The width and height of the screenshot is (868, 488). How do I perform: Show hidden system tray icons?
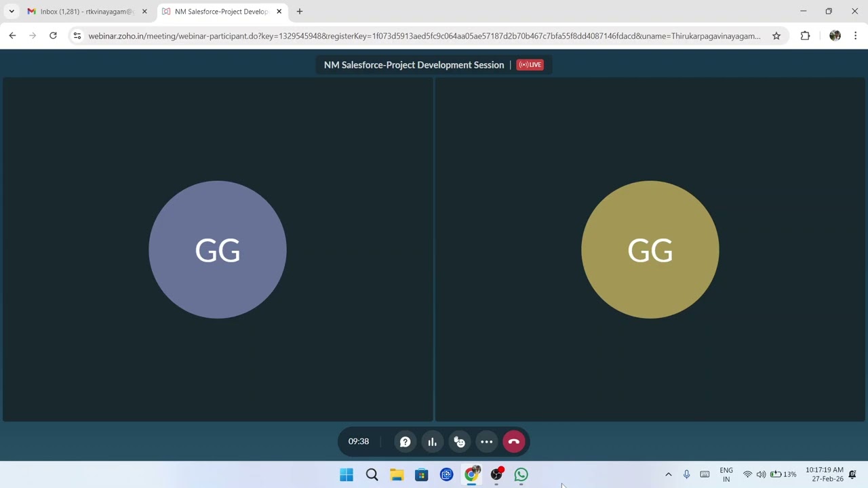pos(668,474)
